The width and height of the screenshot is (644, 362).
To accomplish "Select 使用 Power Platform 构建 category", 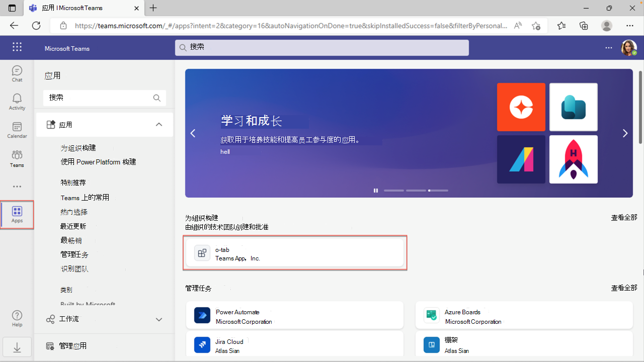I will tap(99, 162).
